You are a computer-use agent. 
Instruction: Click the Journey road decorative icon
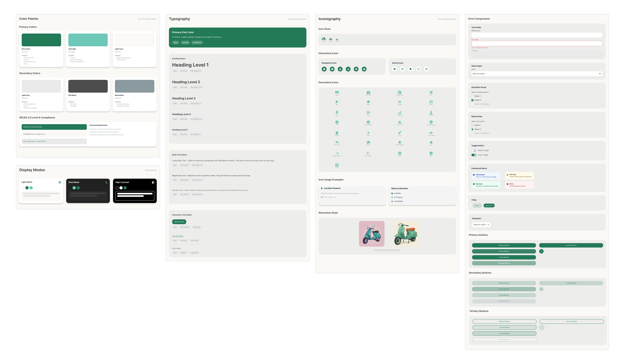(x=368, y=92)
